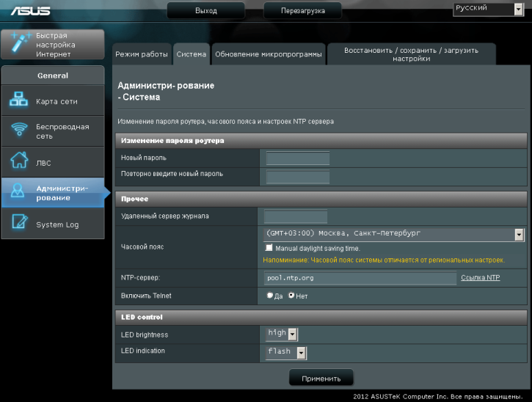The image size is (532, 402).
Task: Select Да to enable Telnet
Action: click(x=269, y=296)
